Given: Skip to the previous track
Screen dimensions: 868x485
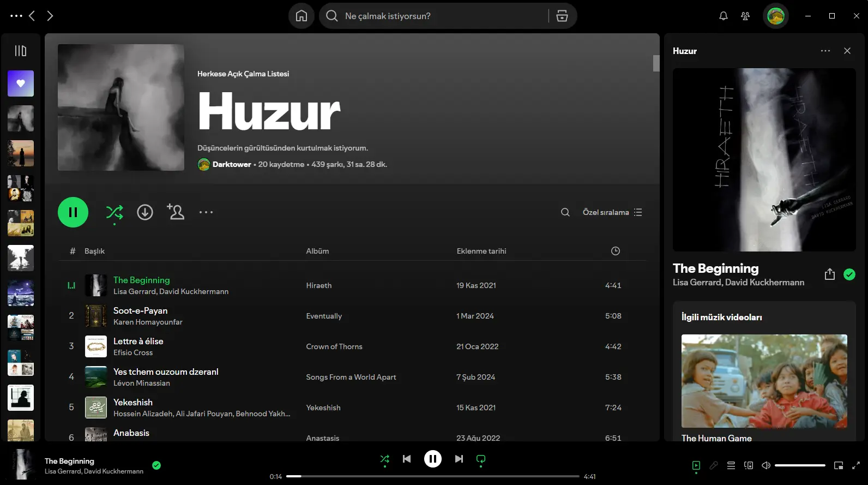Looking at the screenshot, I should 407,459.
